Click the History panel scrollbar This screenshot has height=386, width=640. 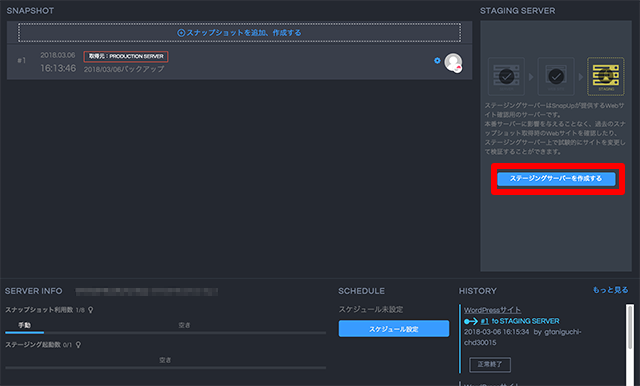coord(630,345)
